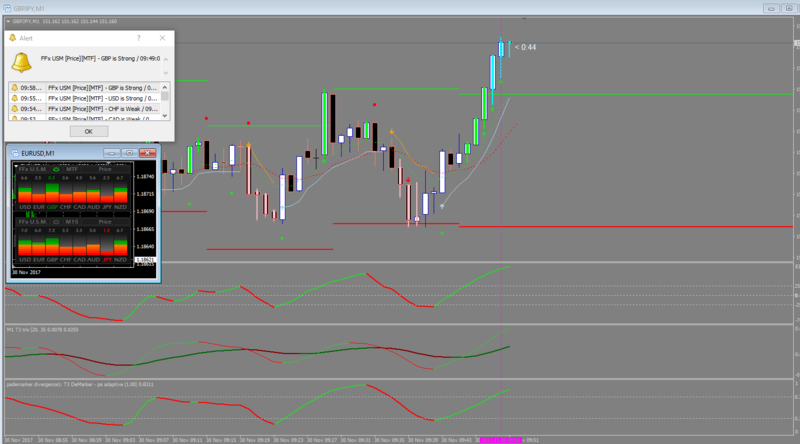800x444 pixels.
Task: Click GBP strength bar in MTF panel
Action: point(52,193)
